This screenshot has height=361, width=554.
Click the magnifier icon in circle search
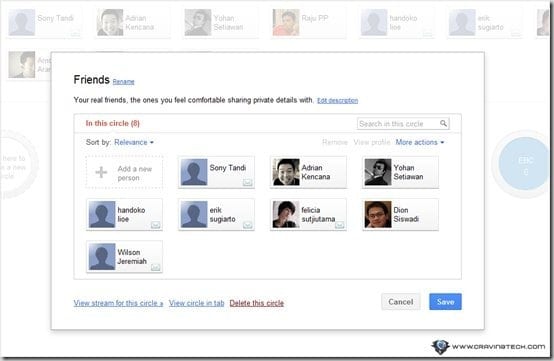(443, 123)
